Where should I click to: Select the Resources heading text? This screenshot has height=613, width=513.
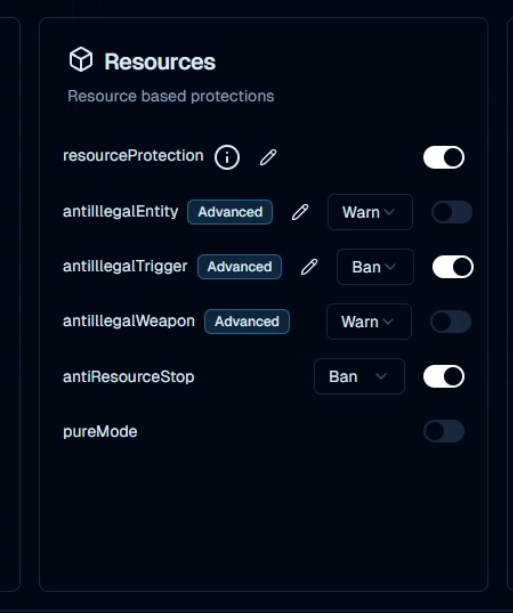160,62
